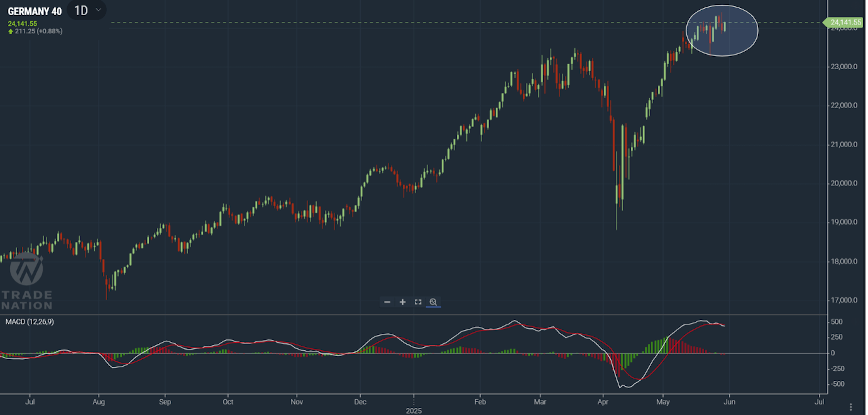
Task: Click the Aug label on the time axis
Action: 99,402
